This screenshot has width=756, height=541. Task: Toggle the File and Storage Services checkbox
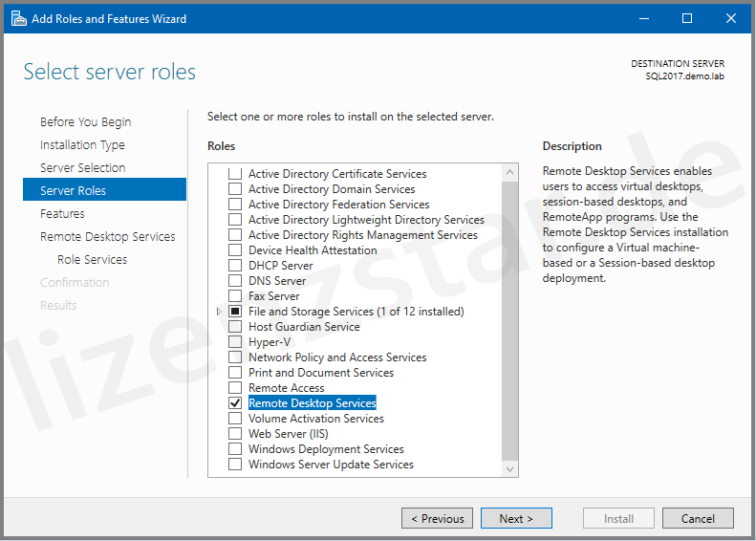coord(235,312)
